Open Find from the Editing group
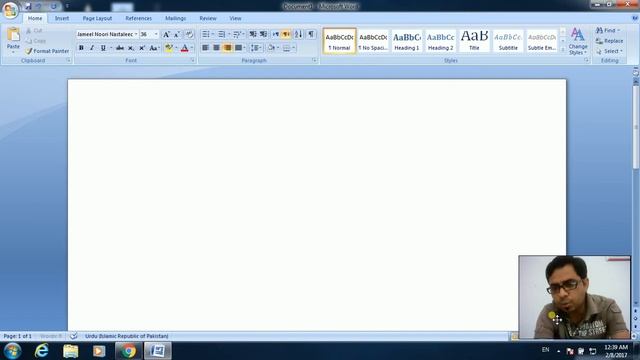 coord(607,31)
